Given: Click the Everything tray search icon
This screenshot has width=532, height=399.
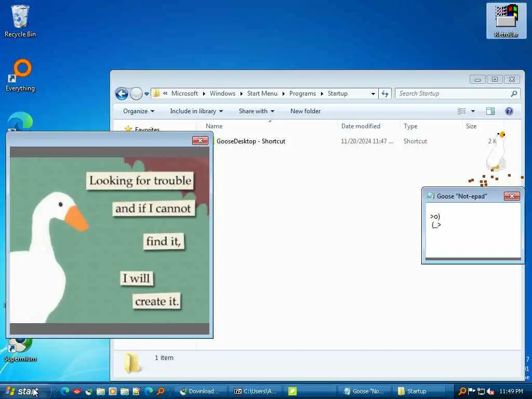Looking at the screenshot, I should 462,391.
